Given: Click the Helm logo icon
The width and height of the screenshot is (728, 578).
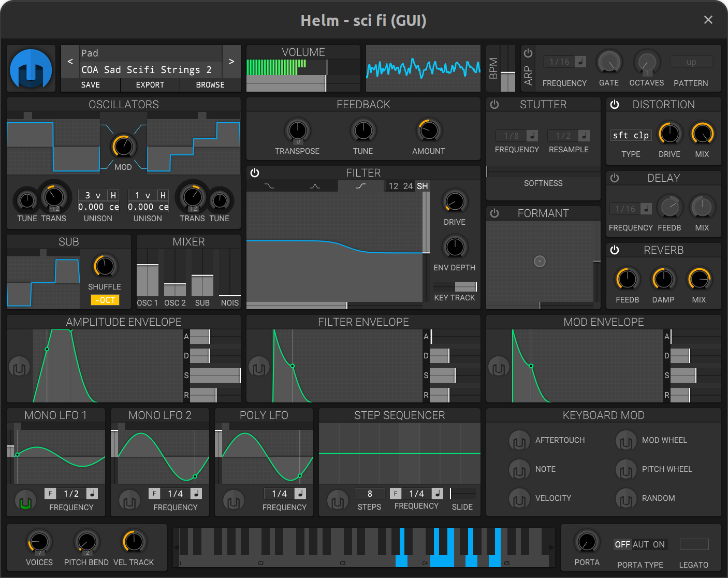Looking at the screenshot, I should 31,68.
